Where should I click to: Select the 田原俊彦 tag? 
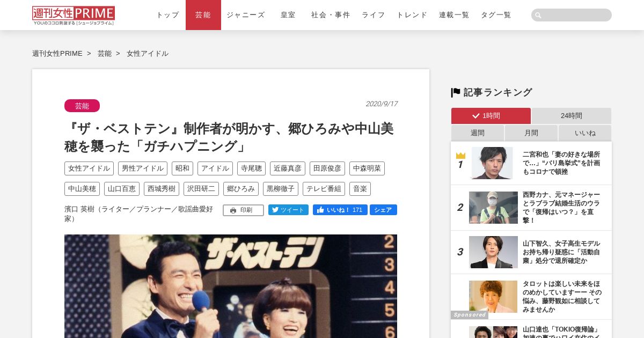click(327, 168)
